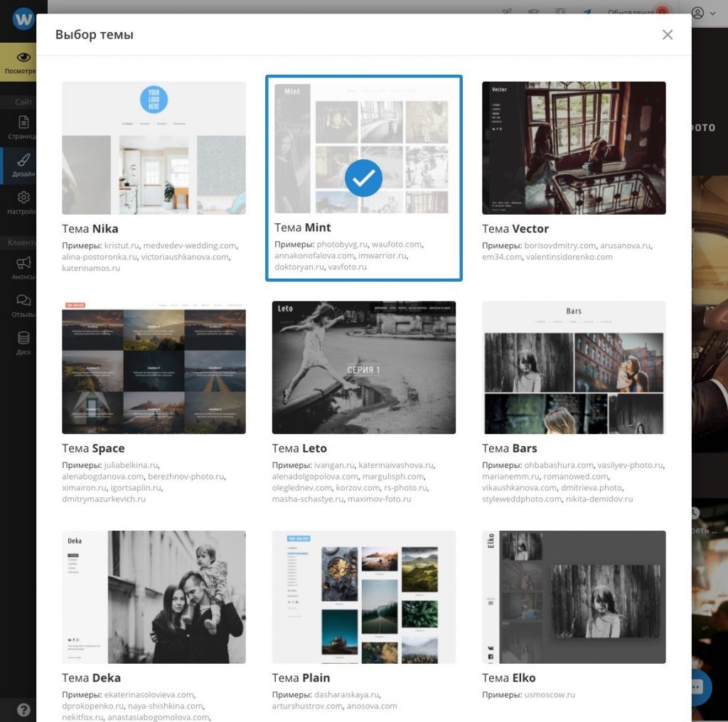Open the user account menu
This screenshot has height=722, width=728.
[x=703, y=13]
